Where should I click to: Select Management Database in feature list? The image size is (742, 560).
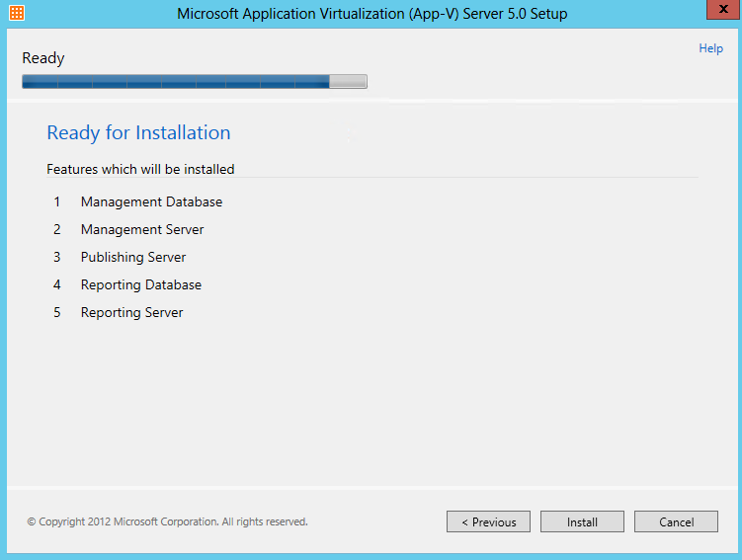click(x=151, y=201)
